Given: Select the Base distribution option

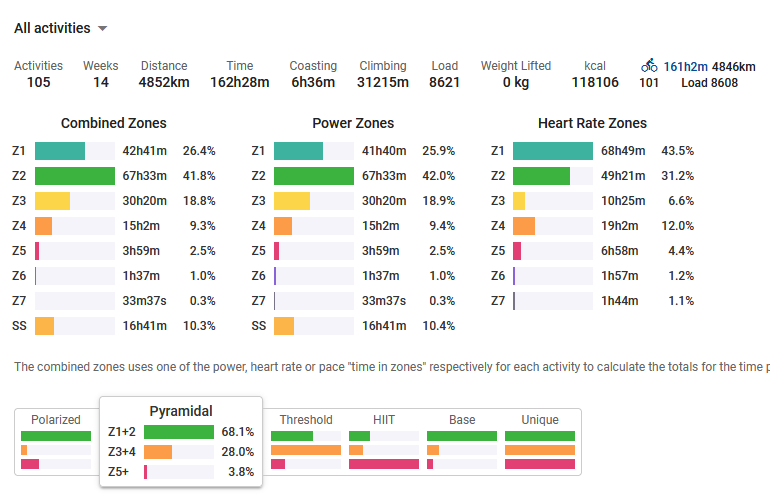Looking at the screenshot, I should point(462,441).
